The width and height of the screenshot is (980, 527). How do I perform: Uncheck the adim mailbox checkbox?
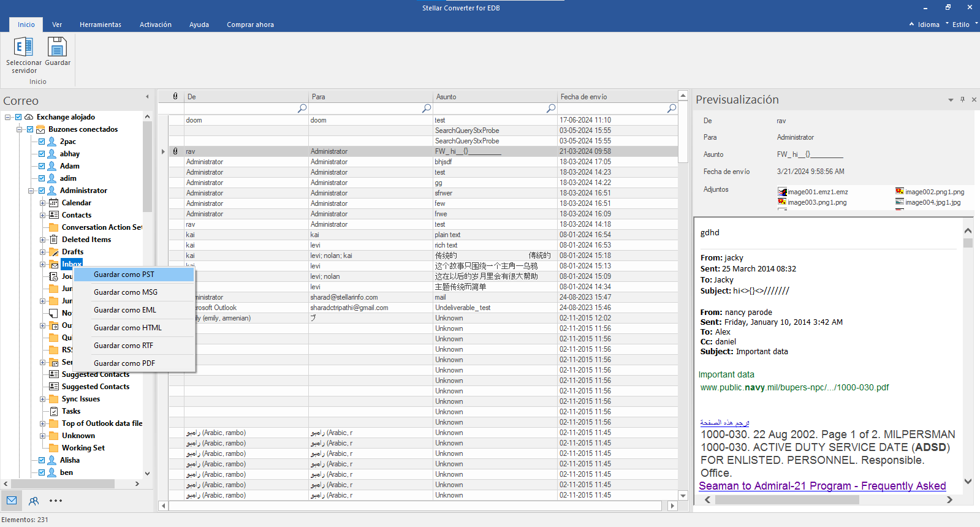(x=42, y=178)
